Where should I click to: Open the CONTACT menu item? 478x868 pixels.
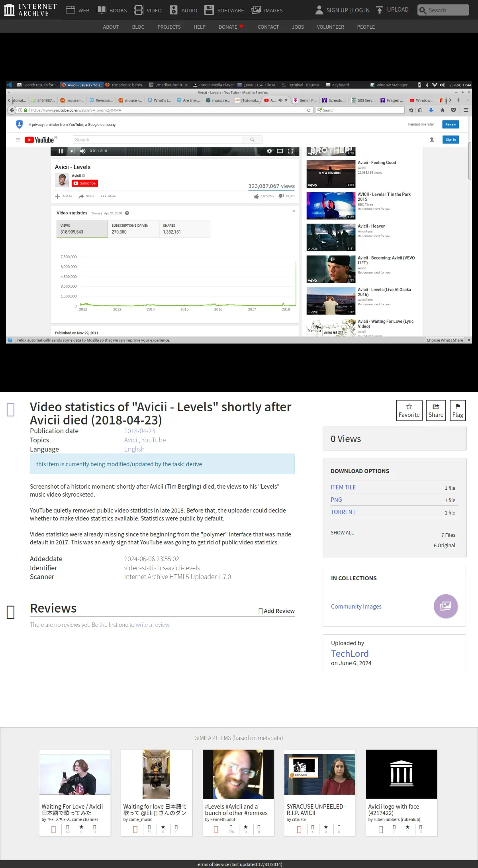268,27
